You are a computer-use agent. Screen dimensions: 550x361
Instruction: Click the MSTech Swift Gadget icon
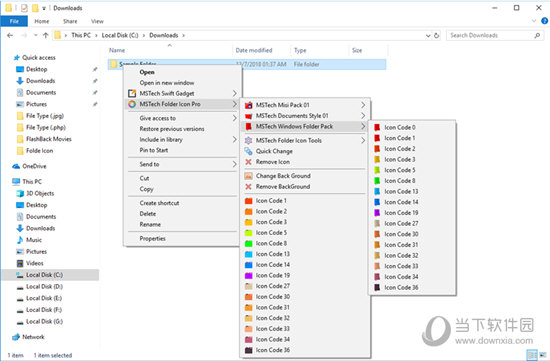132,93
